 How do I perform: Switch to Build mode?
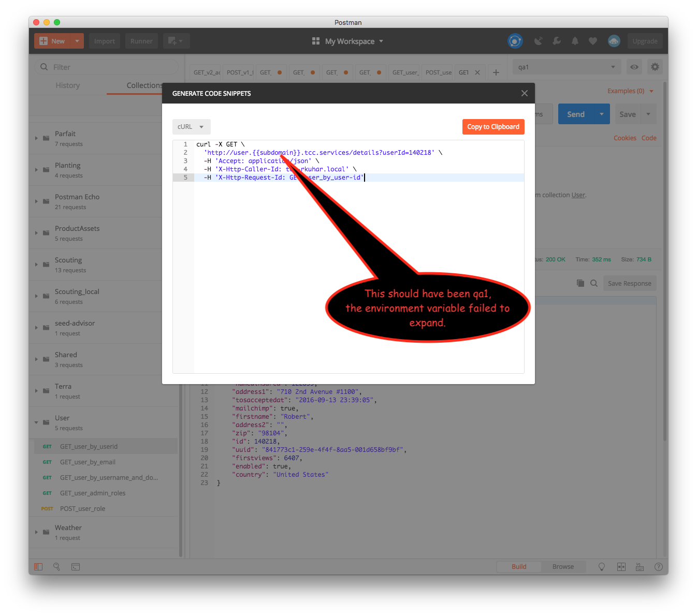pyautogui.click(x=519, y=567)
